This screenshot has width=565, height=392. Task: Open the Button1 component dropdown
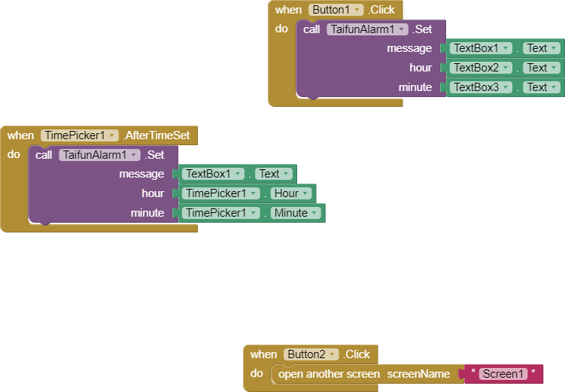pos(336,10)
